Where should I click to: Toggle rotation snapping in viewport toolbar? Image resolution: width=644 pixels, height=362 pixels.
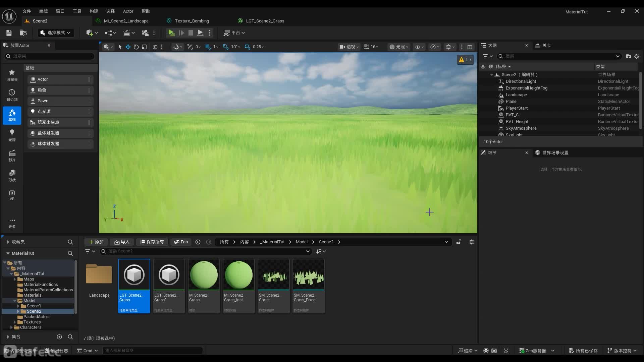tap(226, 47)
